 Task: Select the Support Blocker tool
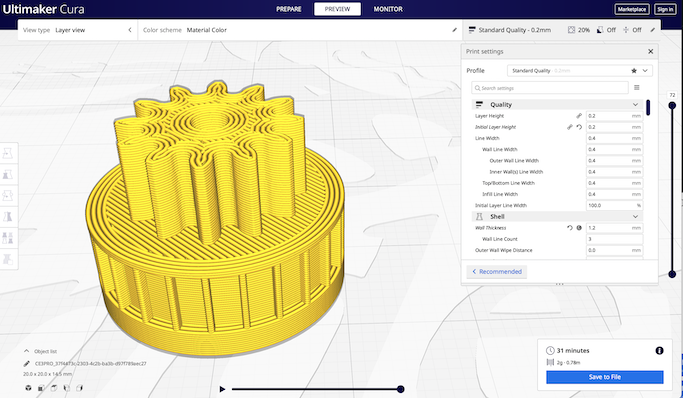click(8, 259)
